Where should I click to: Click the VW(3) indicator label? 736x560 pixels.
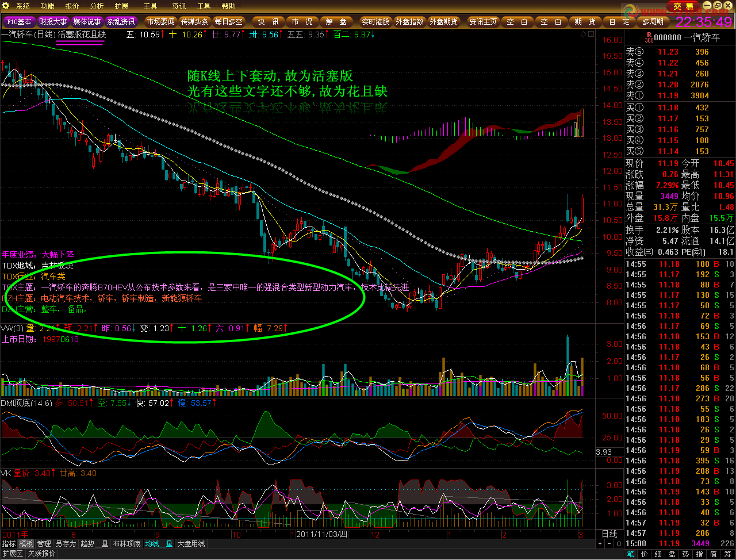[13, 328]
